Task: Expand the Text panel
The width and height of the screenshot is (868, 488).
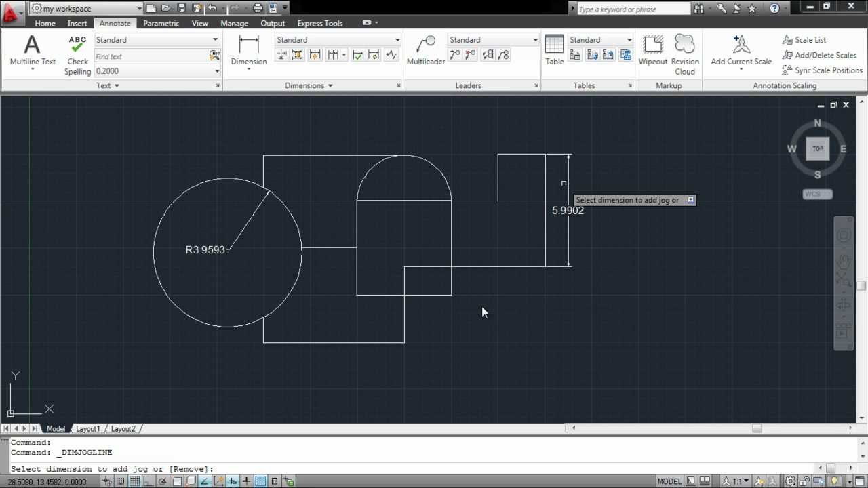Action: point(108,85)
